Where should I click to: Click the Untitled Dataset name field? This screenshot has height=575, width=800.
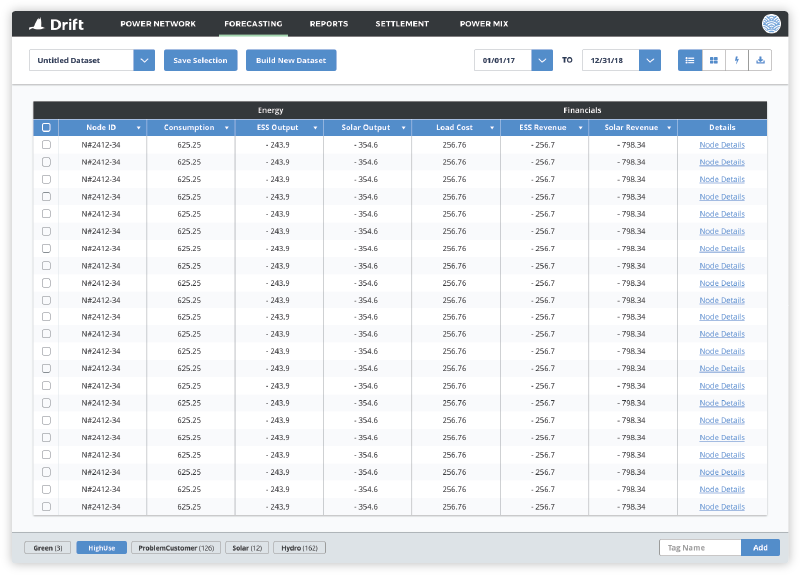(82, 60)
